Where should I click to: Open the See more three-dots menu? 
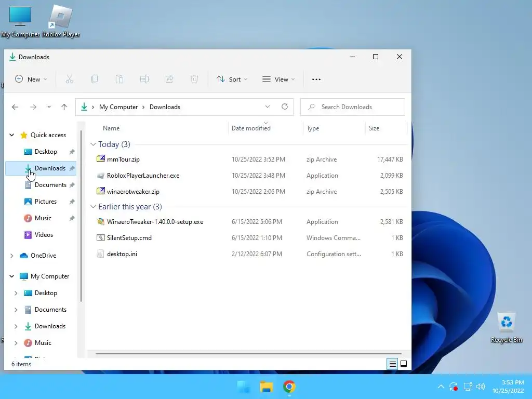click(316, 79)
